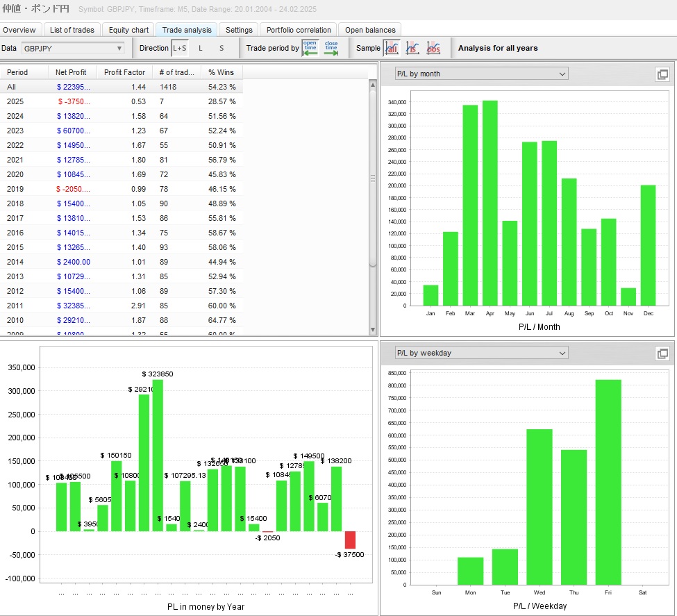Click the period table vertical scrollbar
677x616 pixels.
pos(373,178)
